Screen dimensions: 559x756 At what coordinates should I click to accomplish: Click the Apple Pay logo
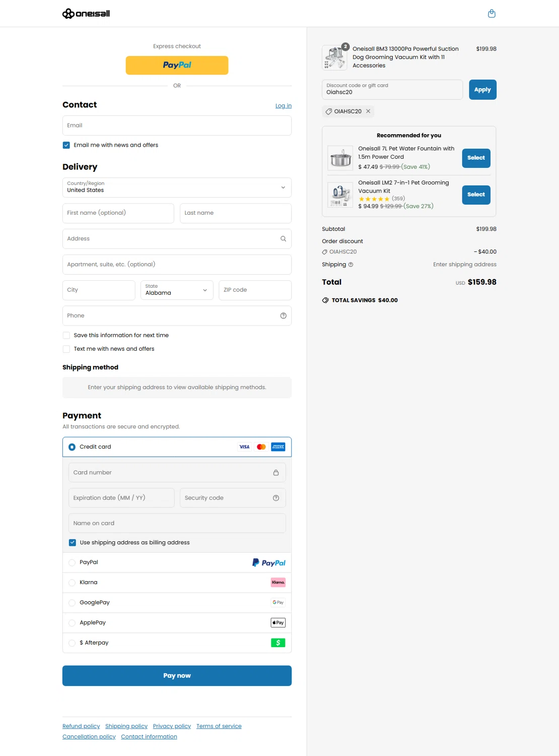(278, 623)
